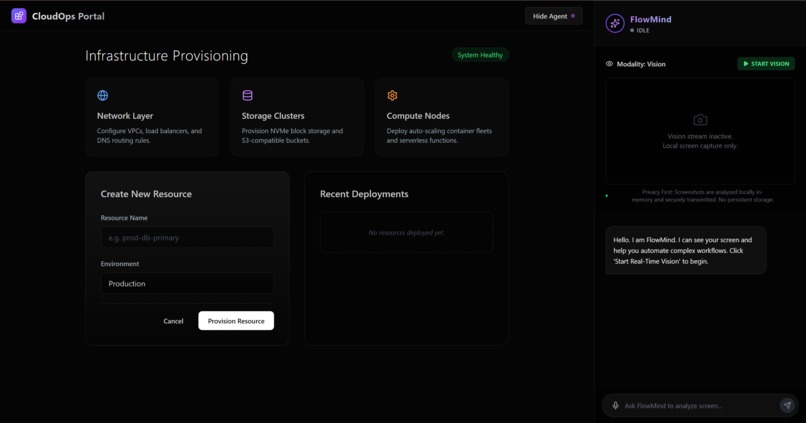Click the Compute Nodes gear icon

[x=392, y=95]
